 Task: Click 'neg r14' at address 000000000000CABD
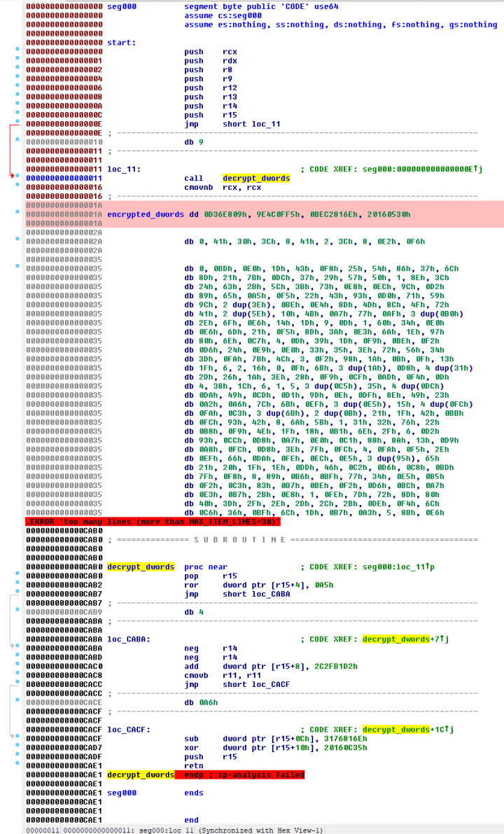(x=211, y=658)
